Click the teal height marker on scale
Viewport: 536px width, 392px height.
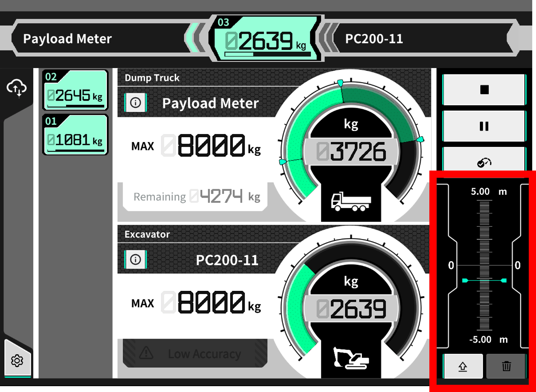tap(484, 281)
